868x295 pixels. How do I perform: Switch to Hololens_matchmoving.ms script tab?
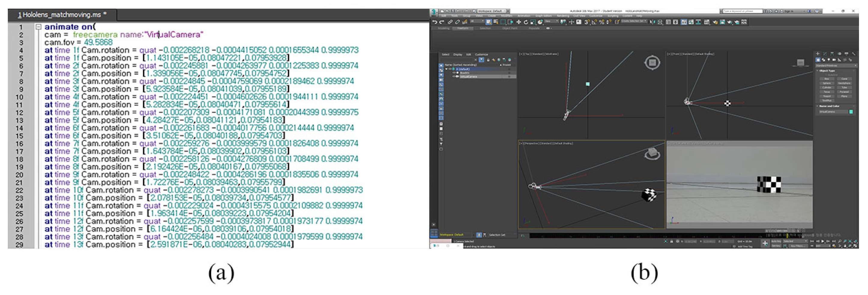click(62, 15)
